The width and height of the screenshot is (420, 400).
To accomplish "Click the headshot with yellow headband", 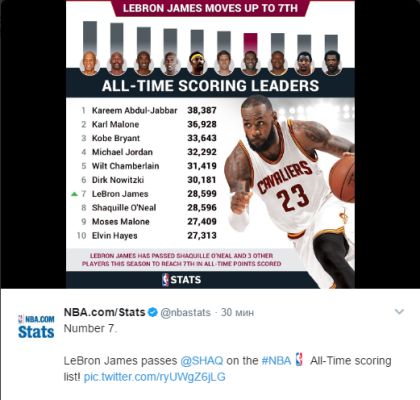I will [197, 63].
